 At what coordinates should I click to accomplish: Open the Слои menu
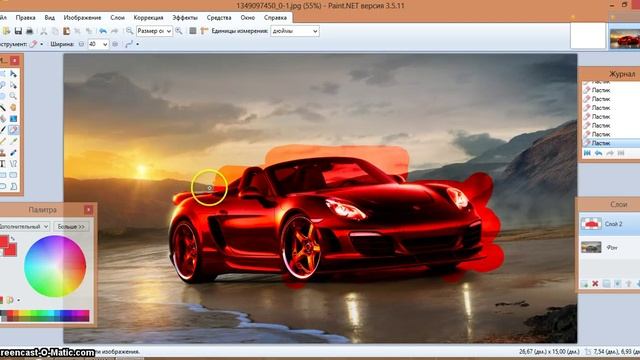117,18
